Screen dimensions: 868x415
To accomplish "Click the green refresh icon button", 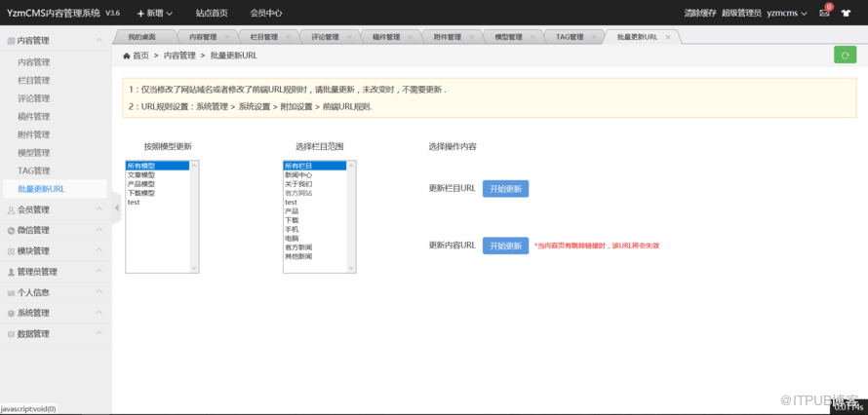I will point(845,55).
